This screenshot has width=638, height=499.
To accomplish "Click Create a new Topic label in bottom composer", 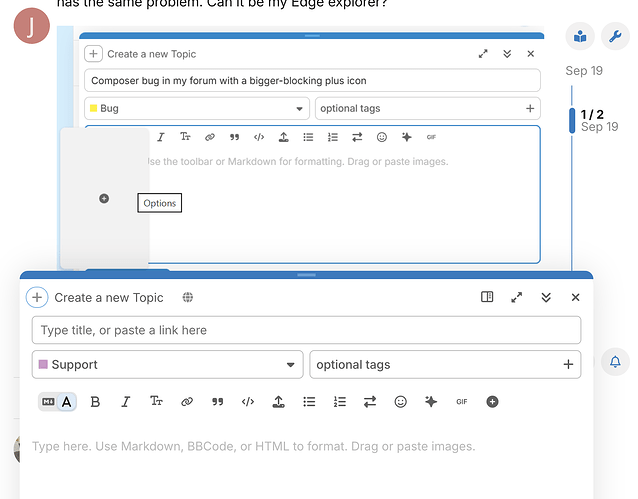I will [x=109, y=298].
